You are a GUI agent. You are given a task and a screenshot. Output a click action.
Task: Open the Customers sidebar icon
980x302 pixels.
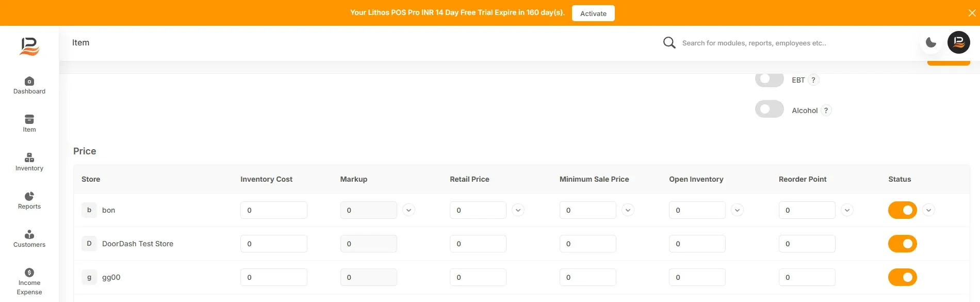tap(29, 234)
